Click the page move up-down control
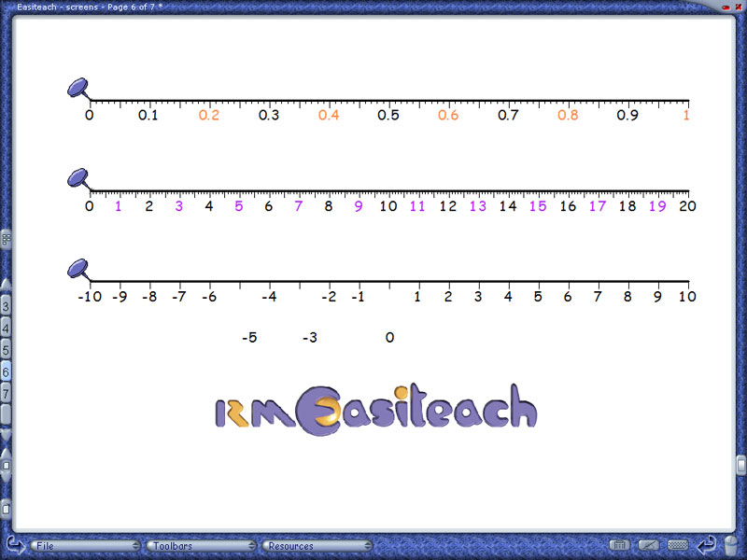 pos(6,465)
